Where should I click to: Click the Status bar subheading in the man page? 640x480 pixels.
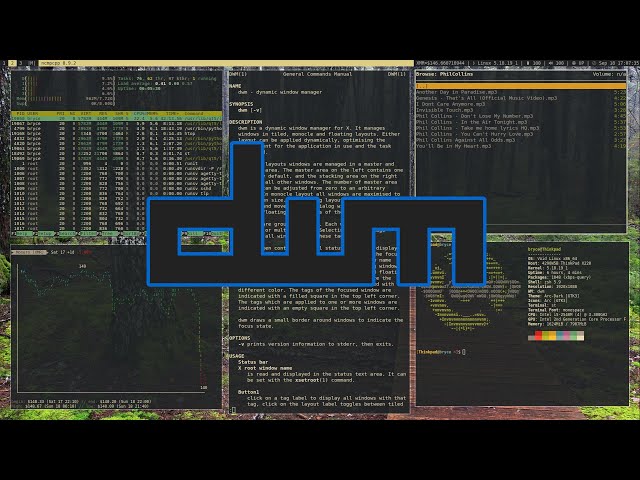tap(253, 362)
